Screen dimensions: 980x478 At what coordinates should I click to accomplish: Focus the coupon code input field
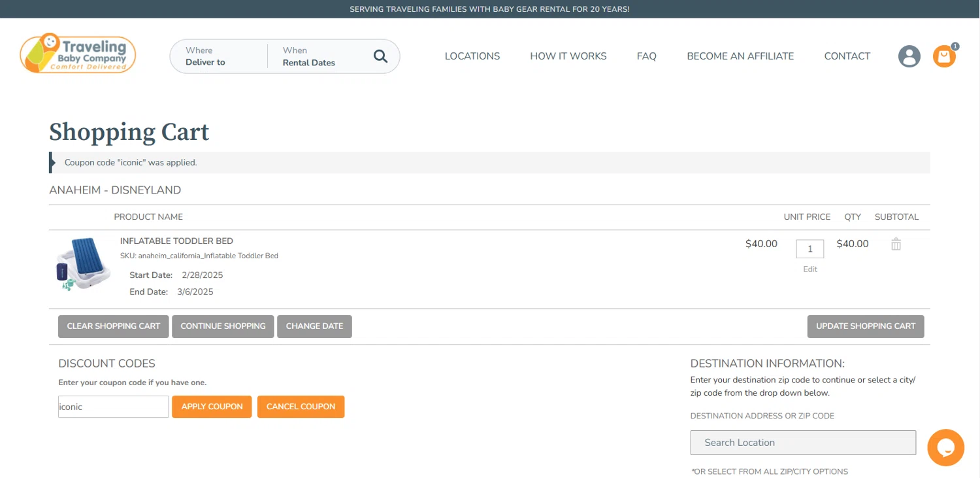click(x=114, y=407)
